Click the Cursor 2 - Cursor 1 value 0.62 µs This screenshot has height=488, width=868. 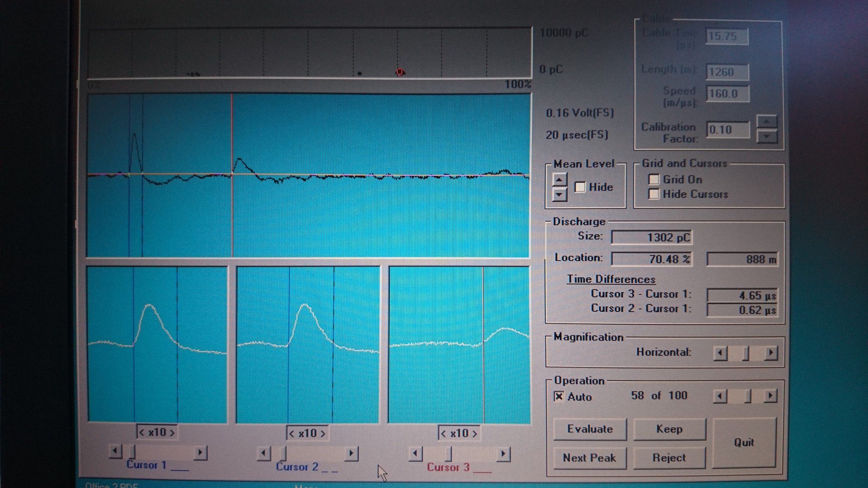[743, 310]
